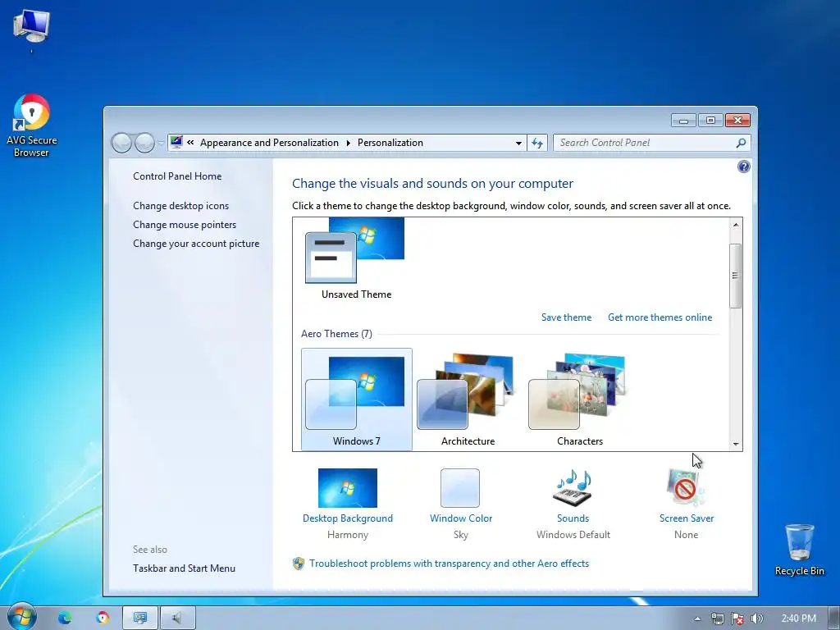Click Save theme link

click(x=566, y=317)
